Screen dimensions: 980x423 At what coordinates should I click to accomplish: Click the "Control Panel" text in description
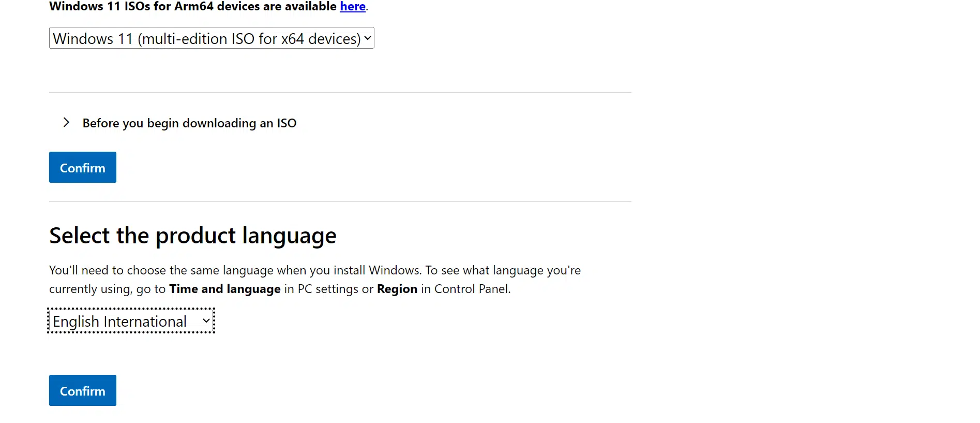point(471,289)
